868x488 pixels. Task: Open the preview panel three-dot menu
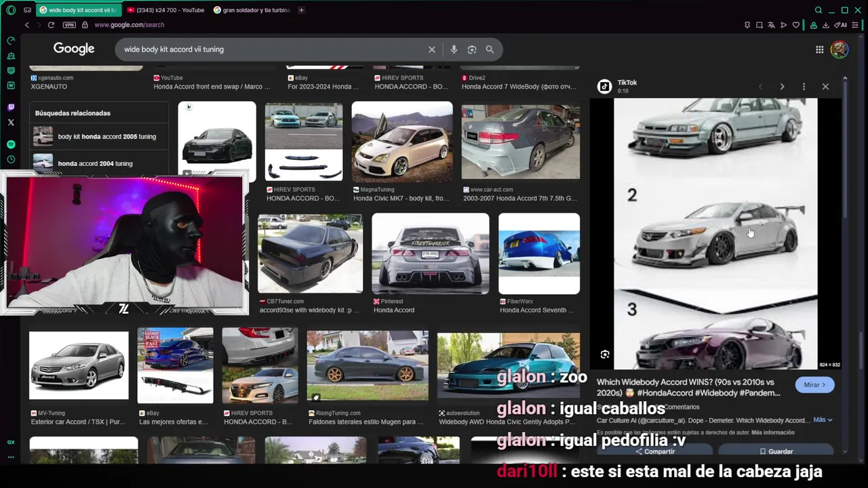coord(804,87)
